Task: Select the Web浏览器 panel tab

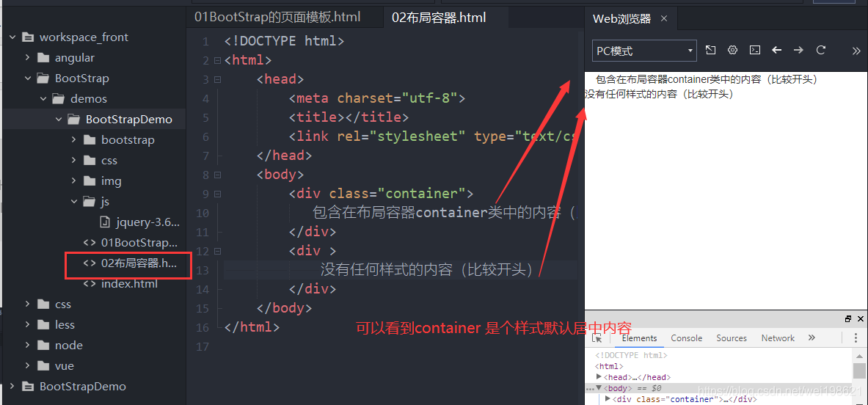Action: pyautogui.click(x=621, y=18)
